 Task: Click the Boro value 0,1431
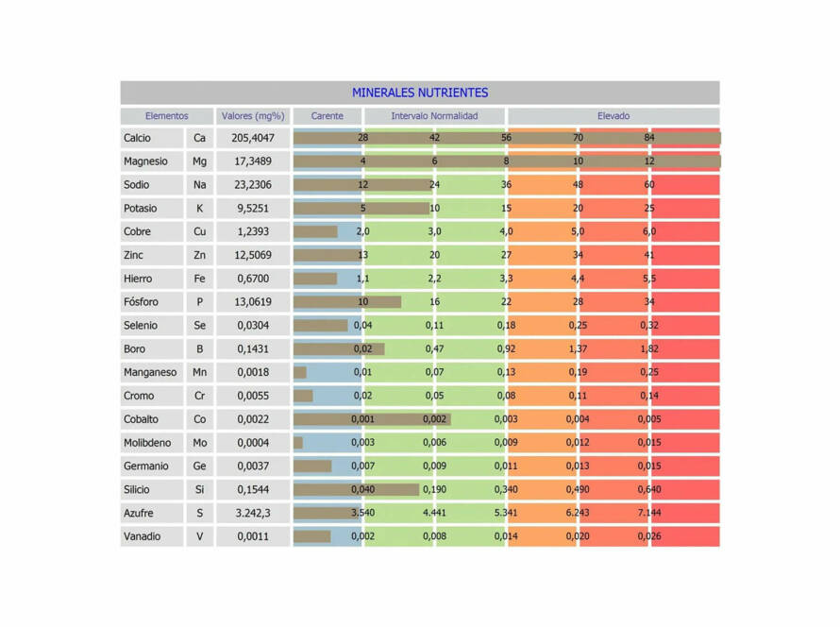(253, 348)
